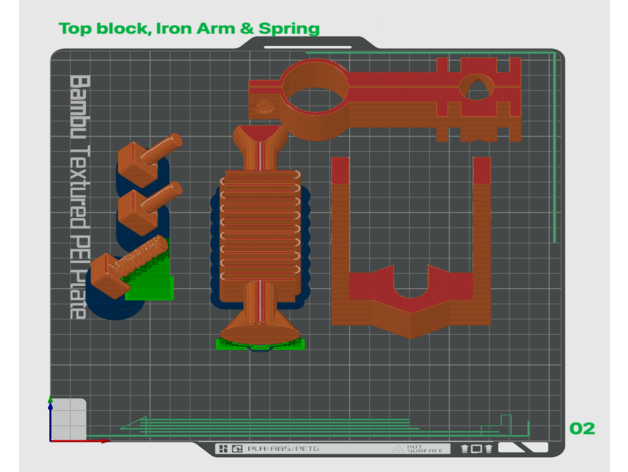This screenshot has height=472, width=628.
Task: Click the triangular hole in the Iron Arm
Action: coord(477,86)
